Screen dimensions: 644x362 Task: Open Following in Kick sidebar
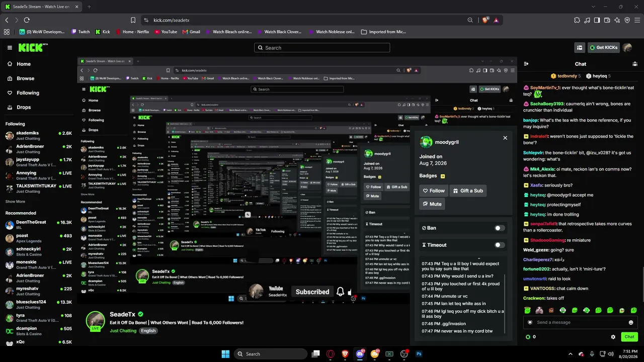(x=23, y=93)
